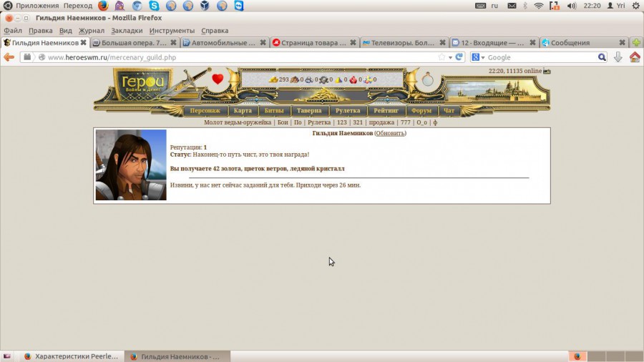Open the Персонаж game menu button

pos(205,110)
